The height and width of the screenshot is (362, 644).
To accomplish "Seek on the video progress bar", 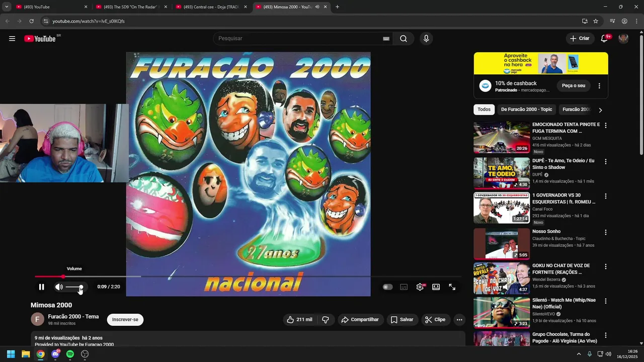I will 248,277.
